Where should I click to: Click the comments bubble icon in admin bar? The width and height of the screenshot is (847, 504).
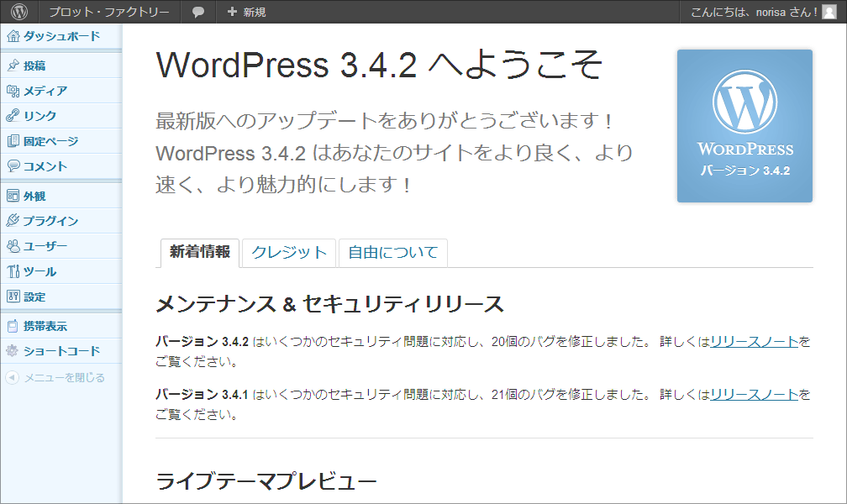coord(198,12)
